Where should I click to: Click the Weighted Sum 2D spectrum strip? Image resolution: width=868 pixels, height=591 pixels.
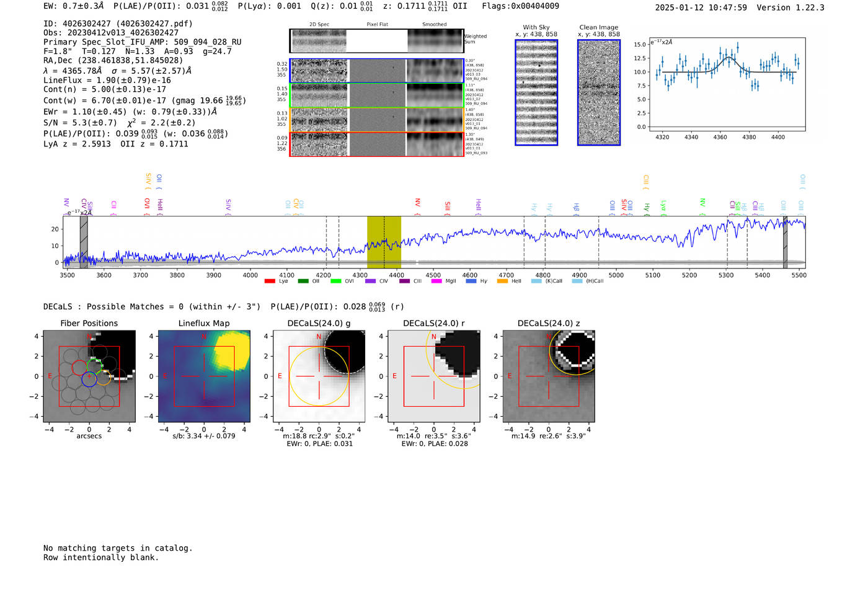click(x=376, y=41)
